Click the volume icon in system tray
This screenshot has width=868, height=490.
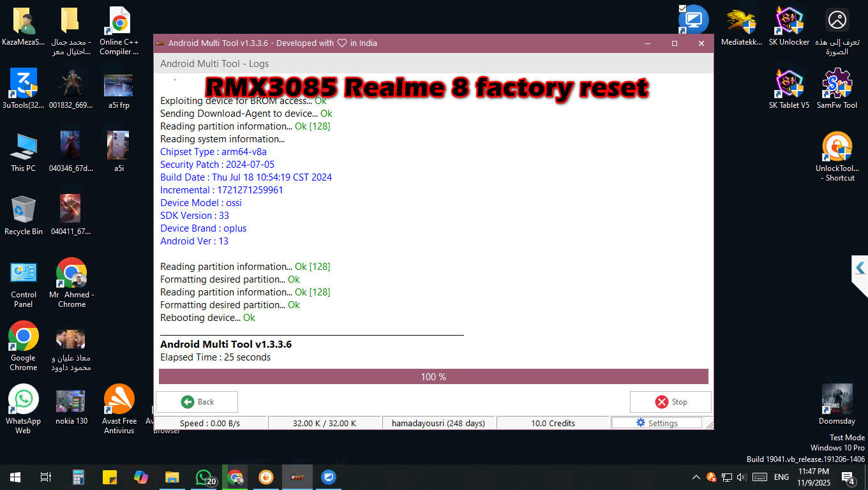[x=742, y=477]
